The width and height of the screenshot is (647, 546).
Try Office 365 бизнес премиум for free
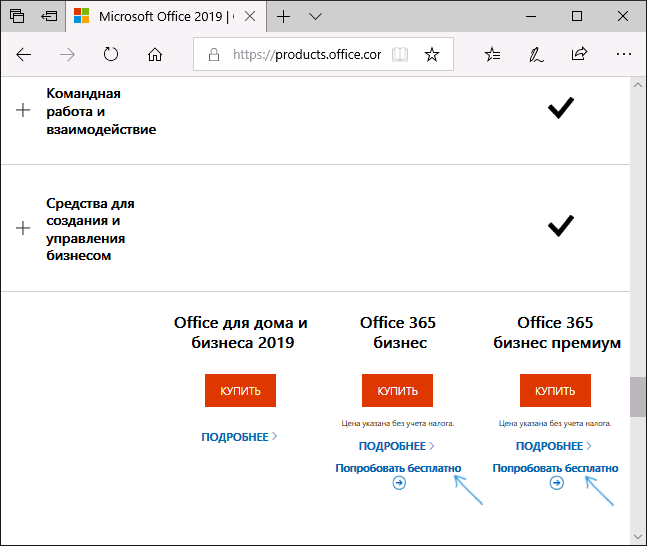555,468
